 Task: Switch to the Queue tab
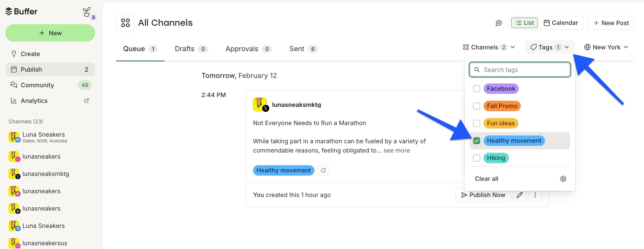(140, 49)
